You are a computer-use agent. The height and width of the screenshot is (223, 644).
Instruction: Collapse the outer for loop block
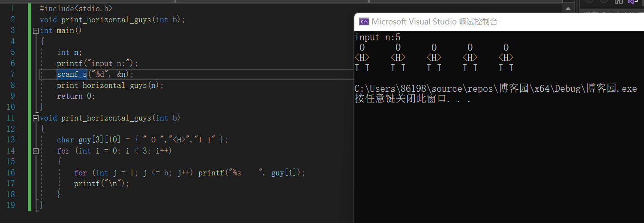coord(36,151)
